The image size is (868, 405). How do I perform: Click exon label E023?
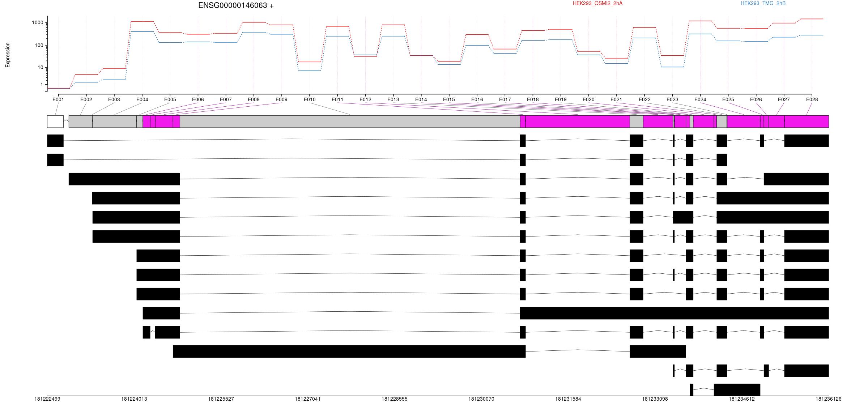click(x=672, y=99)
